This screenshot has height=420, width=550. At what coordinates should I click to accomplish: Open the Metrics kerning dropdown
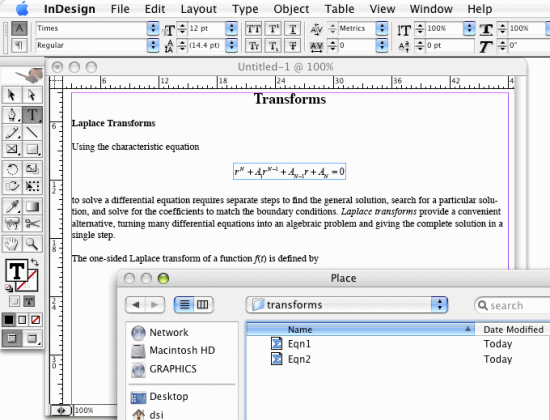coord(382,28)
